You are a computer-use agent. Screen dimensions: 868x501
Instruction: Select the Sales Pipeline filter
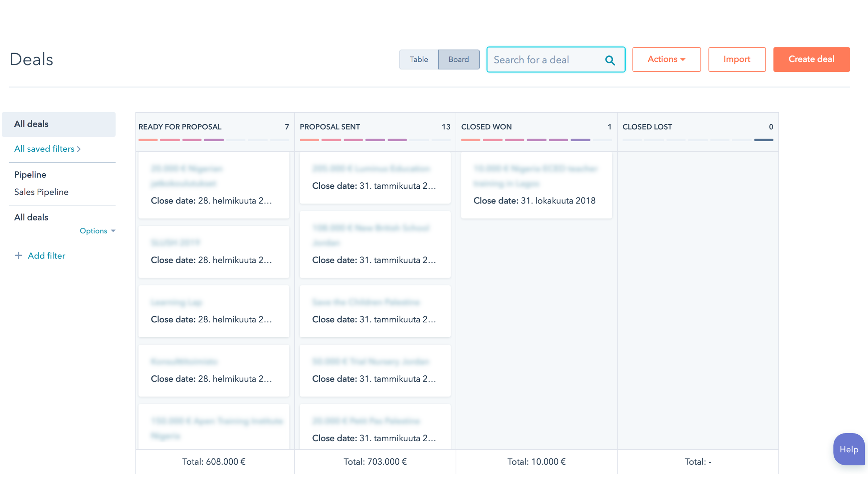click(41, 192)
